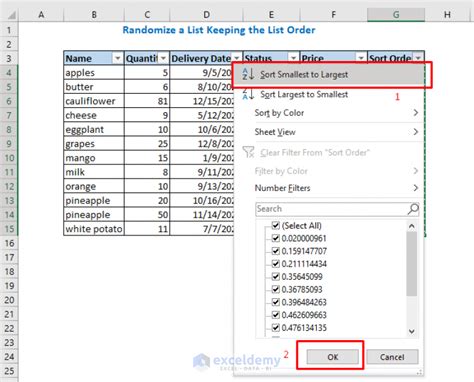Select the Filter by Color menu entry
This screenshot has width=474, height=382.
point(328,171)
